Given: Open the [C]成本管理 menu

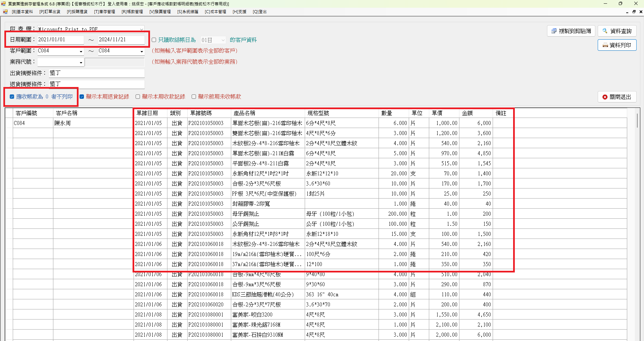Looking at the screenshot, I should click(215, 12).
